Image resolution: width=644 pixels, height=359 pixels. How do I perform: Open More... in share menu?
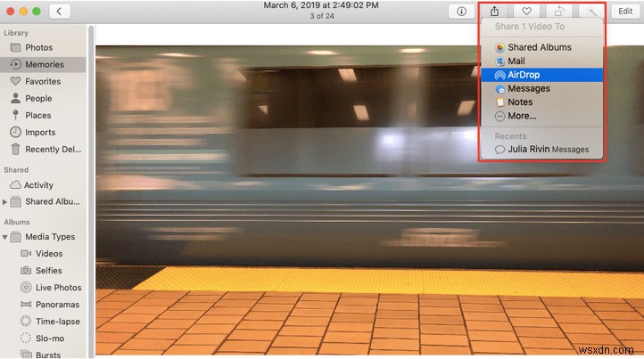[x=541, y=116]
